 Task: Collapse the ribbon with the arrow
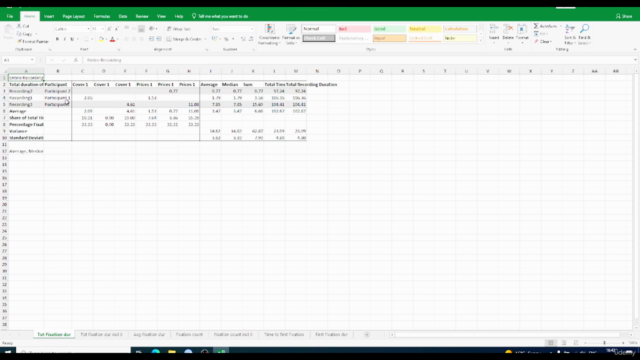(x=635, y=49)
